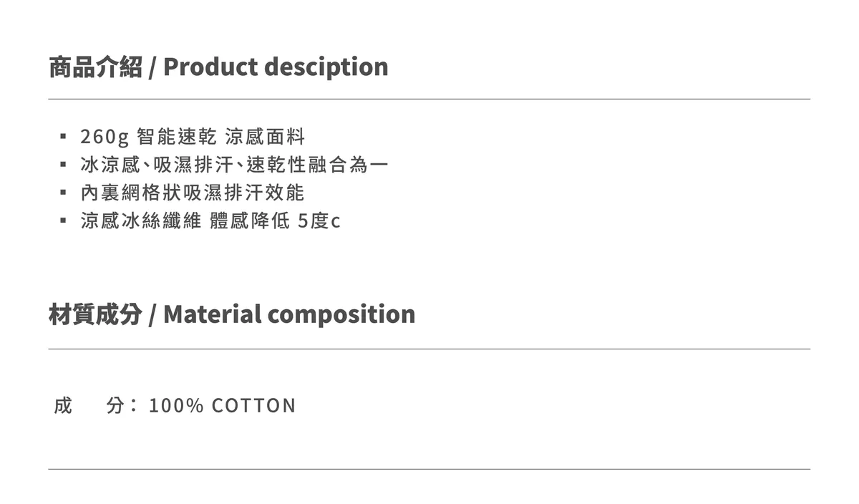The image size is (859, 504).
Task: Click the "內裏網格狀吸濕排汗效能" line
Action: point(193,193)
